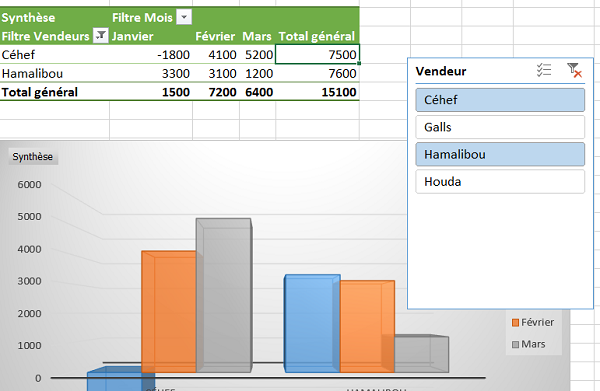
Task: Select Hamalibou's Mars cell 1200
Action: coord(258,73)
